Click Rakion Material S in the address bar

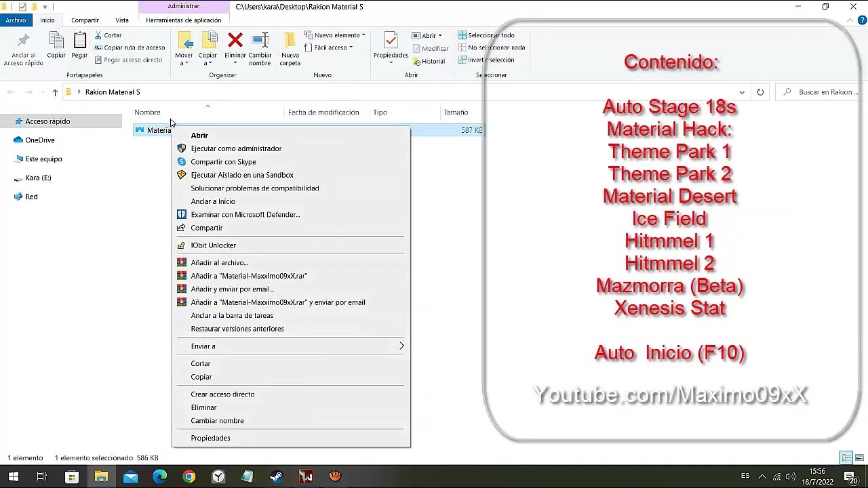[x=113, y=92]
